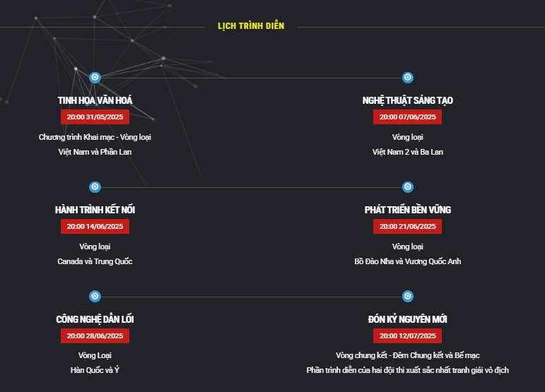Select the blue marker above Hành Trình Kết Nối

(95, 186)
